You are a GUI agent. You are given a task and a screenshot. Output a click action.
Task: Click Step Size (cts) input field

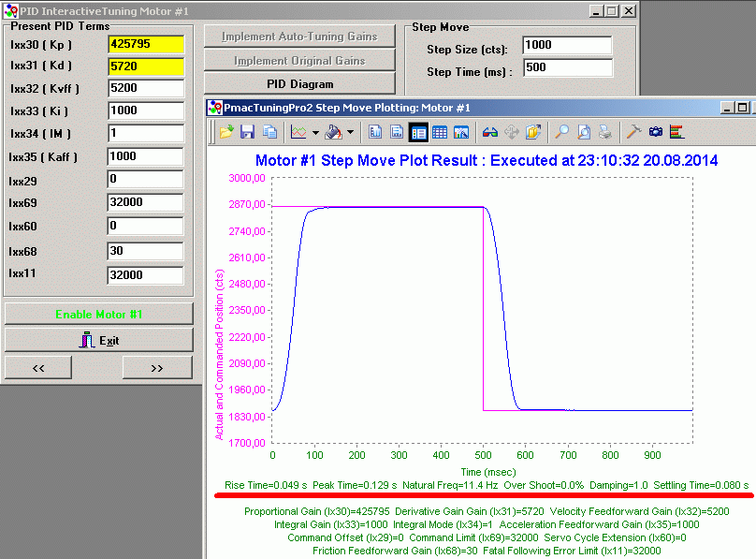coord(567,45)
